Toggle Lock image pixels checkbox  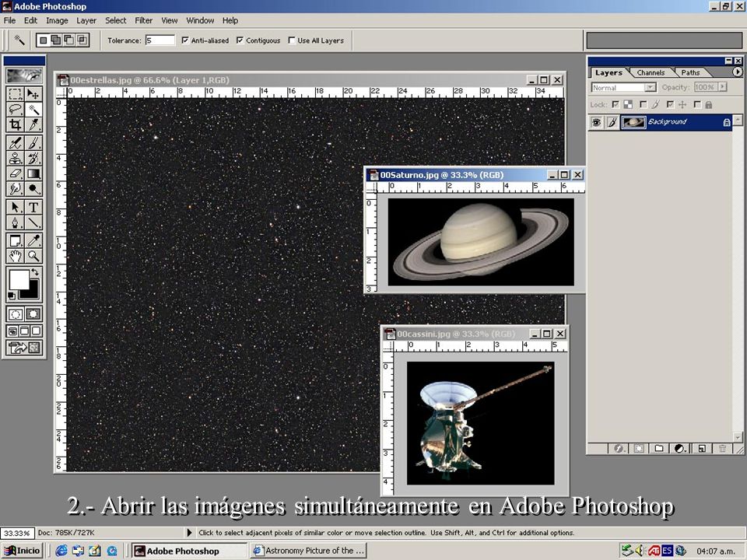coord(644,104)
